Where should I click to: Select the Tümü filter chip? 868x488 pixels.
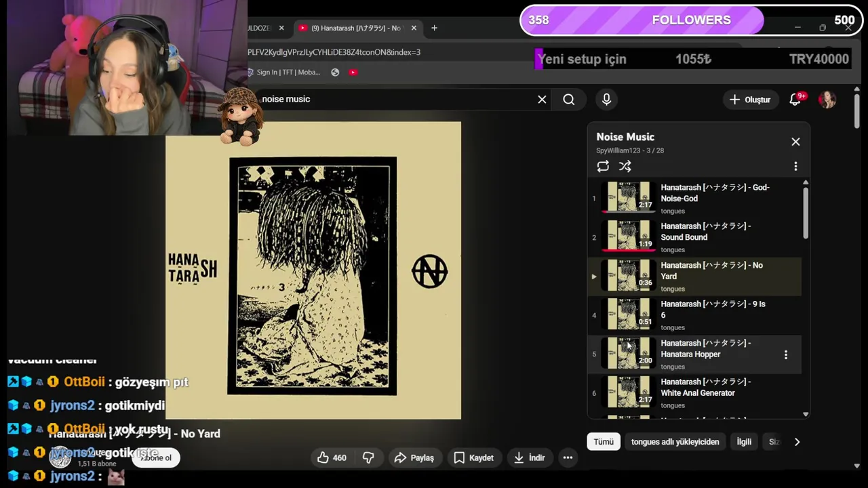604,442
